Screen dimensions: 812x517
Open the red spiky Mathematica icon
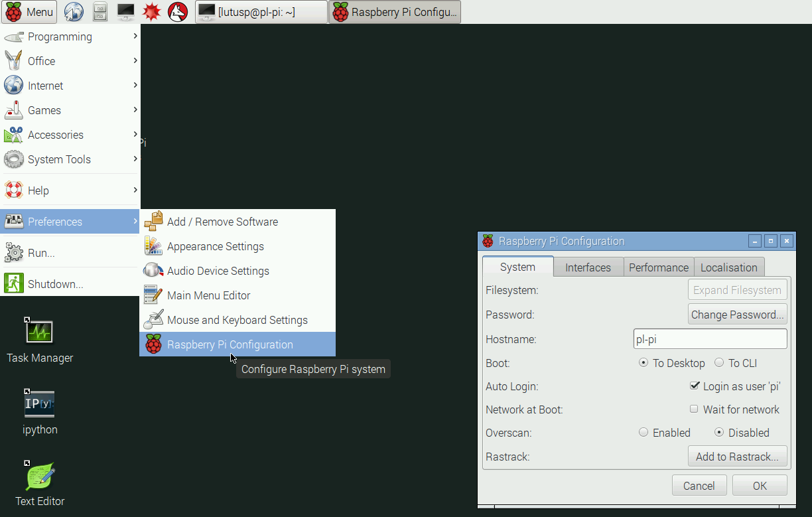click(152, 12)
